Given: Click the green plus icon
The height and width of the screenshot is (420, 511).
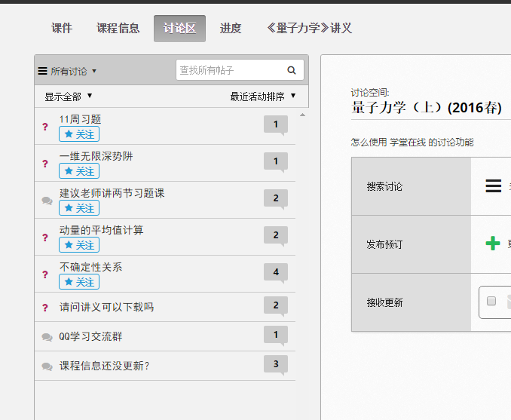Looking at the screenshot, I should click(493, 244).
